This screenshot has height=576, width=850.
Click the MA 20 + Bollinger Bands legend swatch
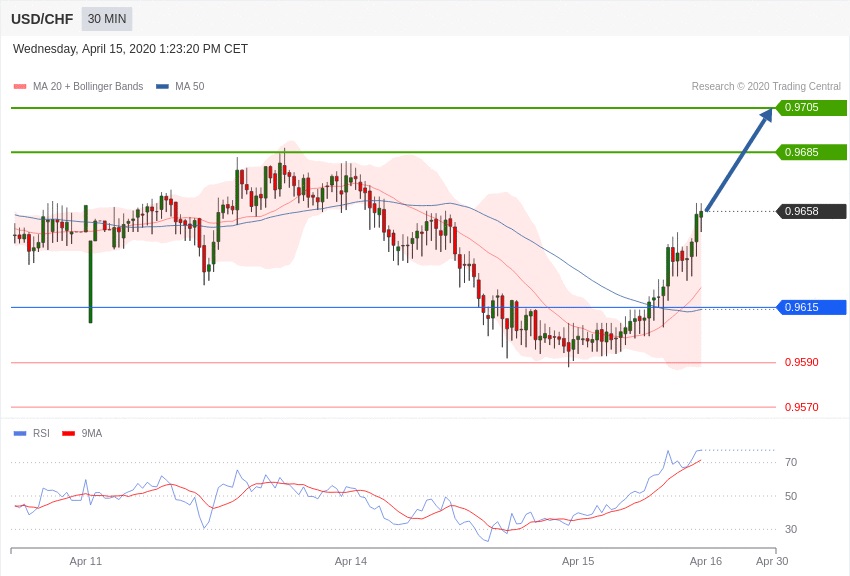[x=20, y=86]
